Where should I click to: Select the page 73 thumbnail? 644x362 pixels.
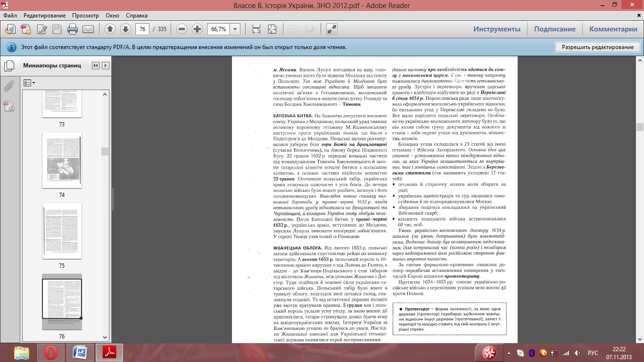click(x=62, y=104)
